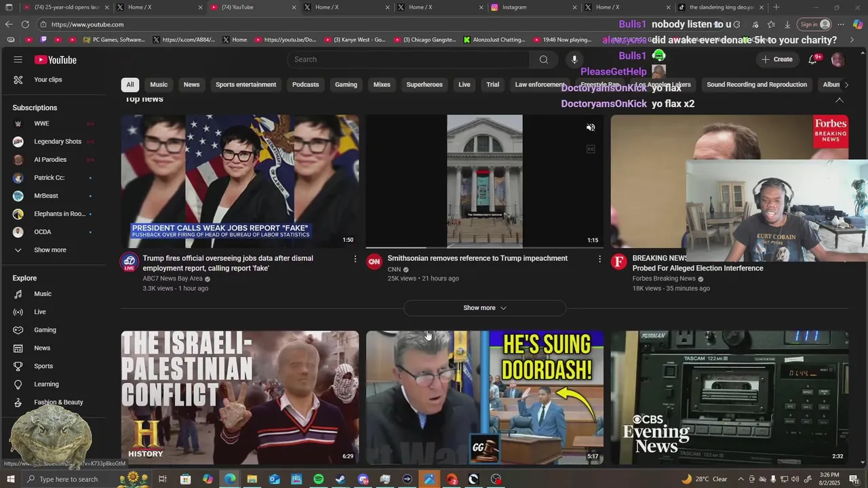
Task: Open Sports under Explore
Action: click(43, 366)
